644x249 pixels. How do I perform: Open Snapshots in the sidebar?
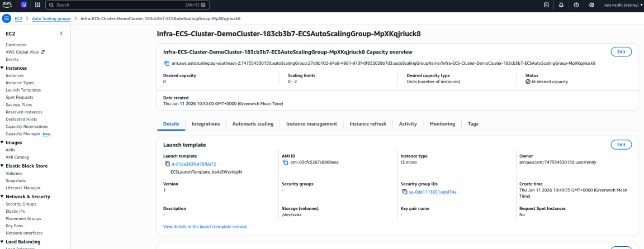click(16, 180)
